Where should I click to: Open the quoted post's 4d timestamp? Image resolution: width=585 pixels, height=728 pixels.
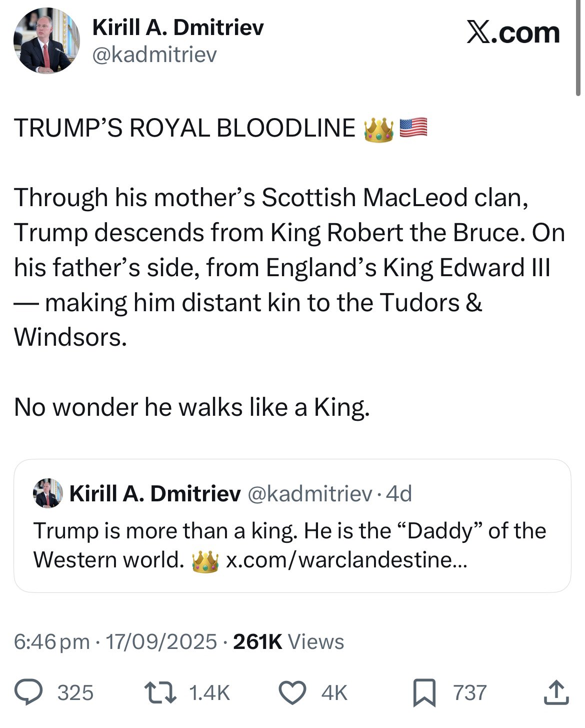click(x=399, y=494)
